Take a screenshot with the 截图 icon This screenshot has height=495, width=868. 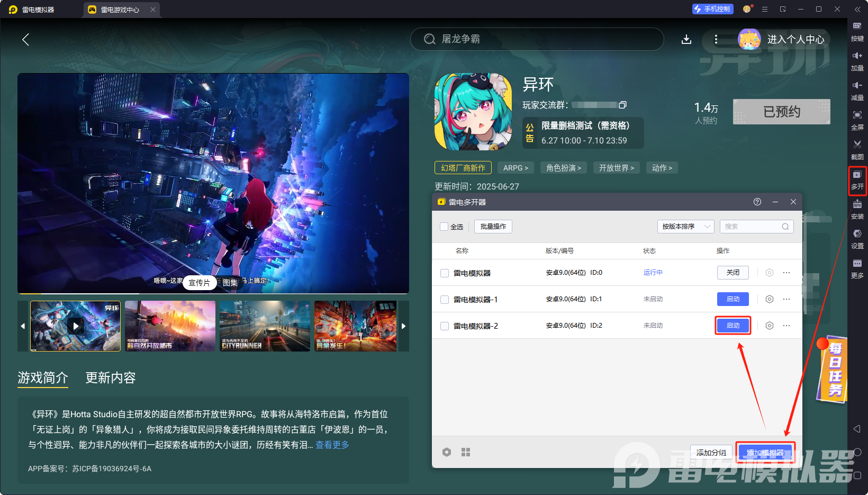click(857, 150)
